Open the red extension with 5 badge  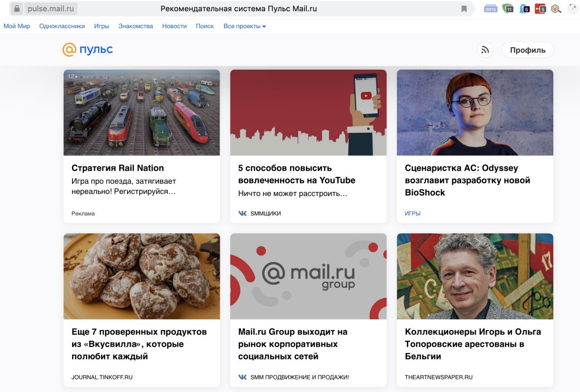click(x=540, y=9)
